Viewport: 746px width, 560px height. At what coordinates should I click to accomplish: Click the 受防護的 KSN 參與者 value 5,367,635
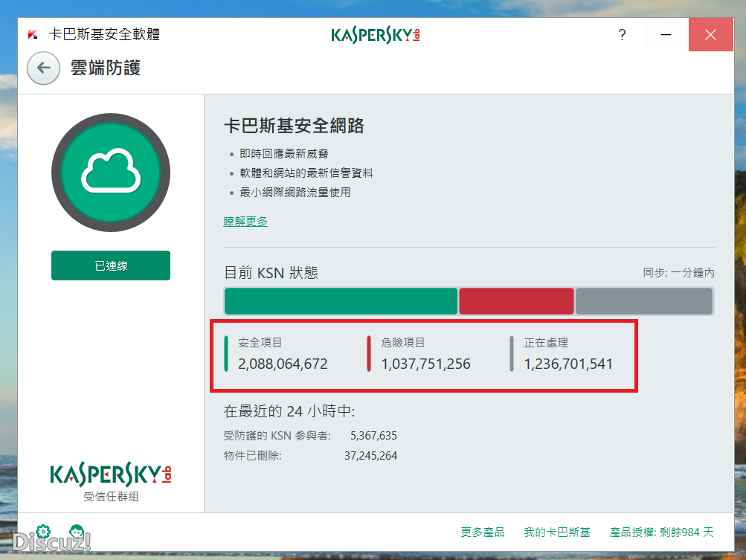[373, 435]
